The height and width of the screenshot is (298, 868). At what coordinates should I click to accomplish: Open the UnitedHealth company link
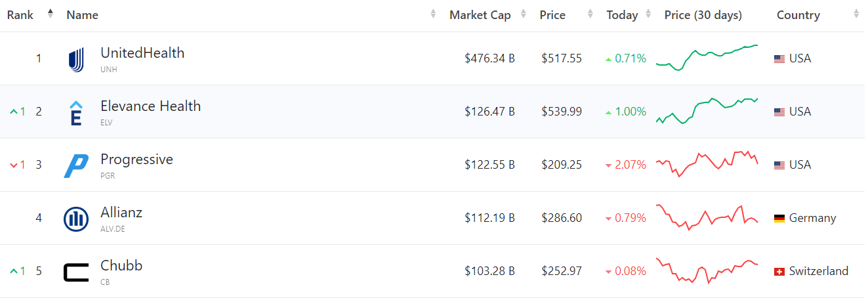(142, 53)
